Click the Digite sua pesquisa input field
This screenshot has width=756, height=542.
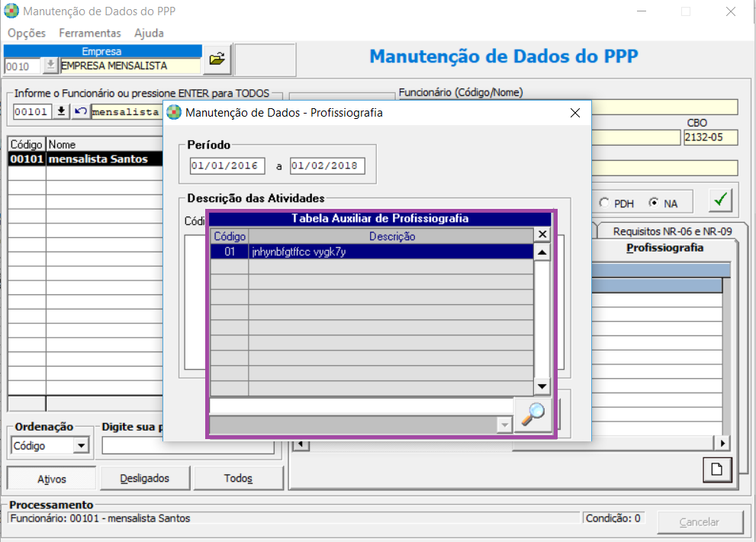coord(188,446)
